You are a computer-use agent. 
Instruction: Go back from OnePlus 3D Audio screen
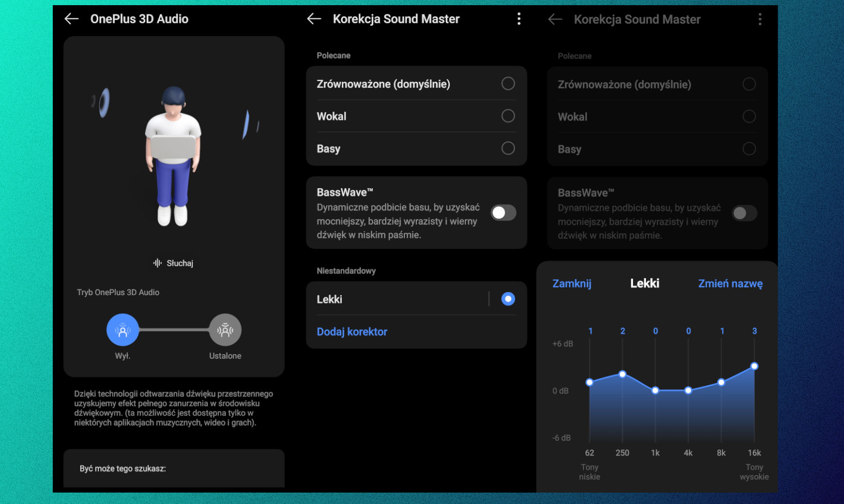coord(71,19)
